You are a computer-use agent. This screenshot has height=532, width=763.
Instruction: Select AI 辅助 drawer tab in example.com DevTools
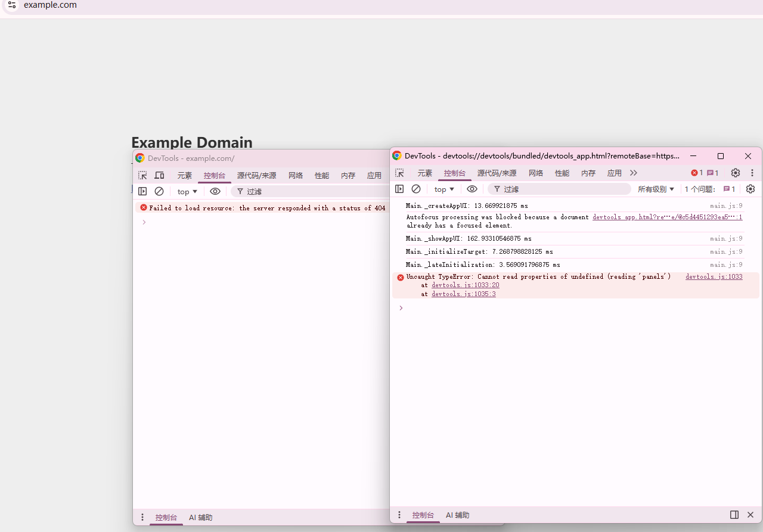click(x=201, y=517)
